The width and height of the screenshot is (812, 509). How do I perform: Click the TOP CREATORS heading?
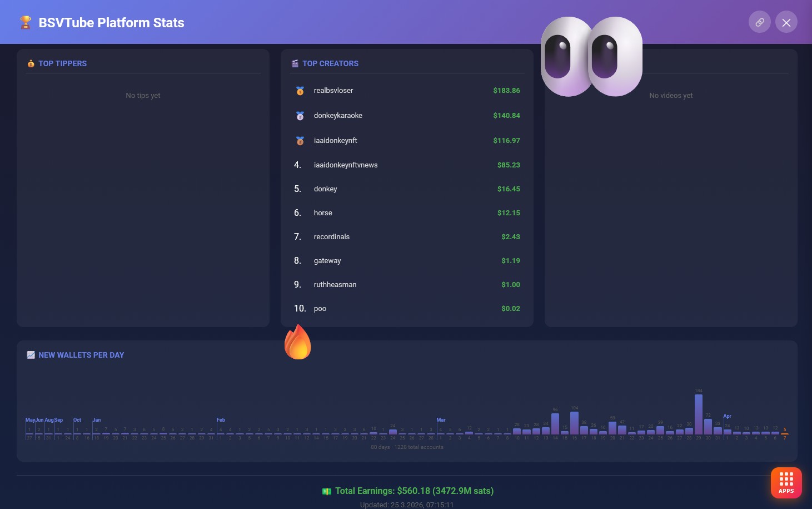330,63
